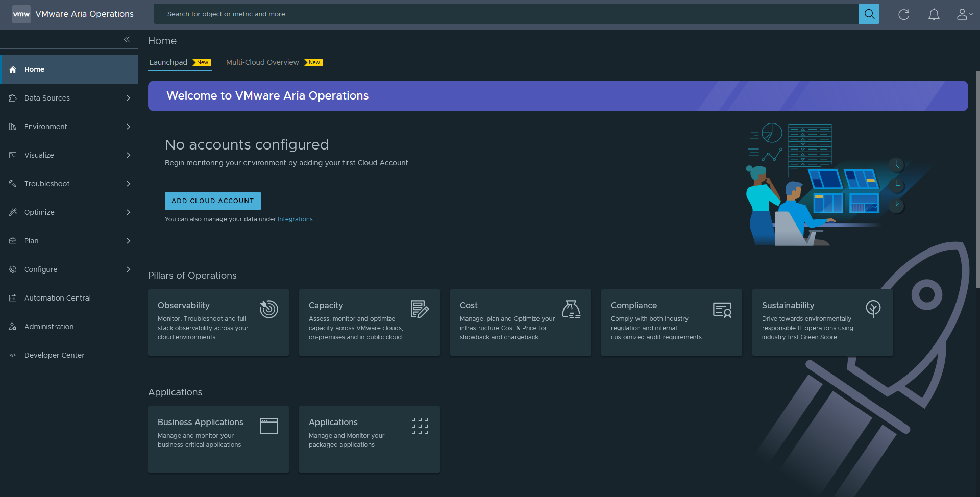Click the Home house icon
The height and width of the screenshot is (497, 980).
coord(13,69)
